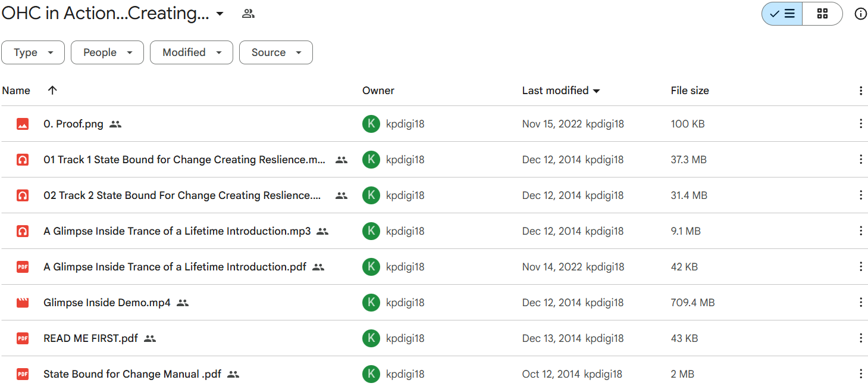
Task: Open the Modified filter dropdown
Action: coord(191,52)
